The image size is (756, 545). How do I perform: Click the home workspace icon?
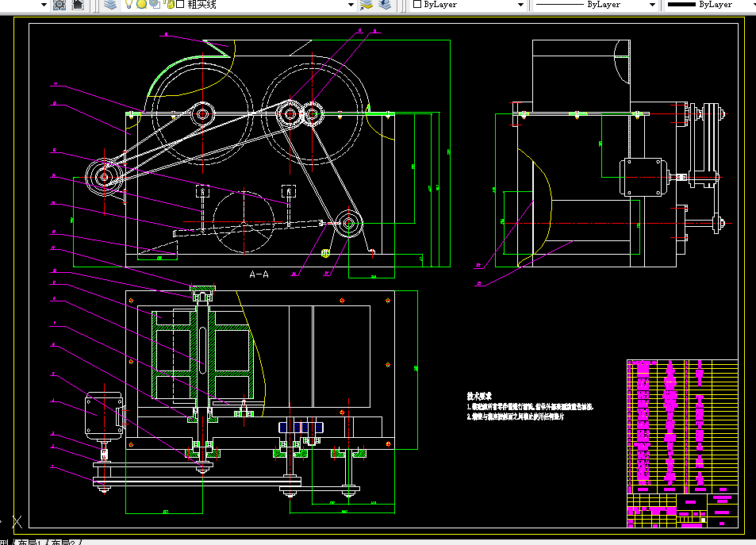coord(78,5)
